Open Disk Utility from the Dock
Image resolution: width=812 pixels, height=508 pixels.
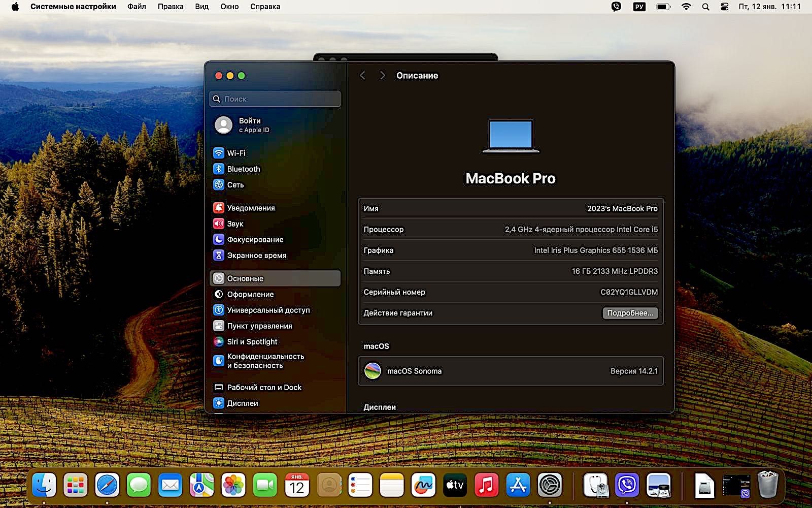[x=595, y=486]
